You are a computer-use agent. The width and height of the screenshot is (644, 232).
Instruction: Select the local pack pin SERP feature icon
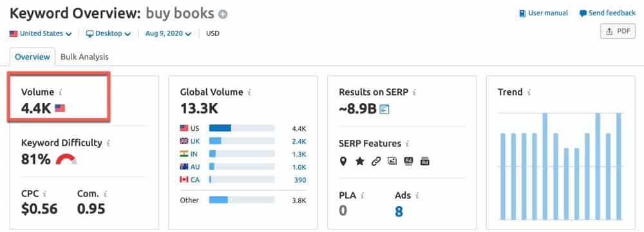tap(343, 161)
